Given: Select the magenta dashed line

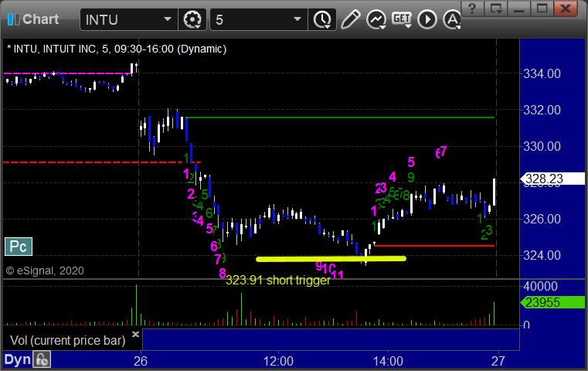Looking at the screenshot, I should 67,73.
